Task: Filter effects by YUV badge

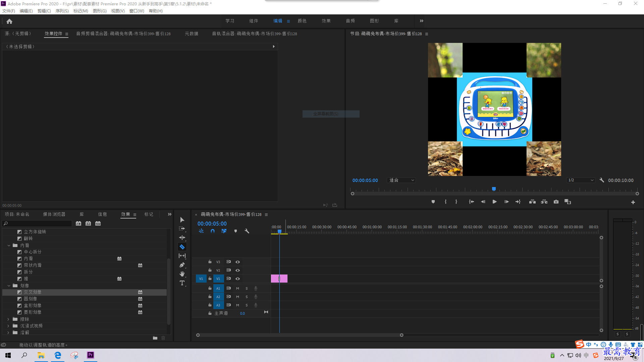Action: pyautogui.click(x=98, y=224)
